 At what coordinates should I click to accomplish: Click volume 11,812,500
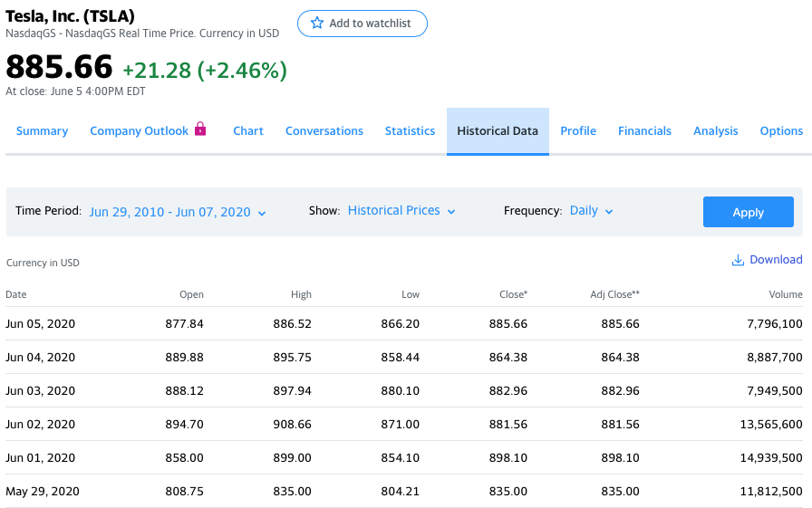coord(771,492)
